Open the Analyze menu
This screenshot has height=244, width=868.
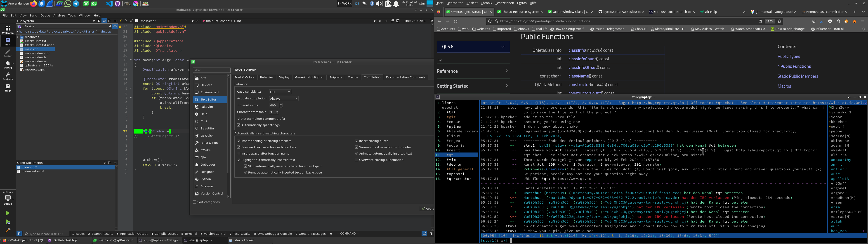click(59, 16)
